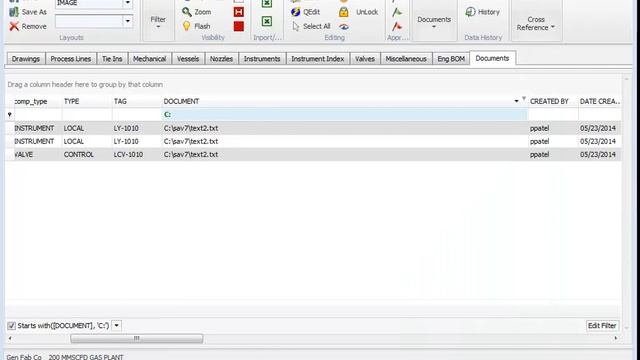640x360 pixels.
Task: Click the Edit Filter button
Action: tap(602, 326)
